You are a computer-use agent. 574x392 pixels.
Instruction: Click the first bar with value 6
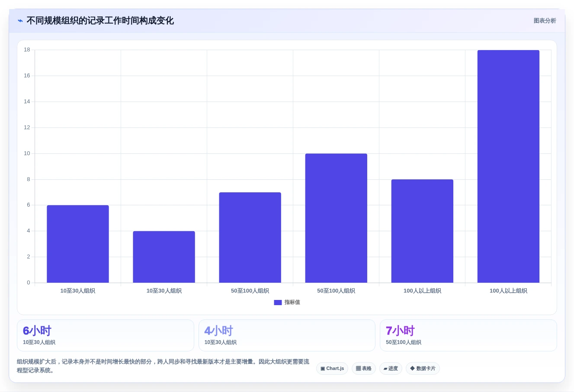tap(78, 244)
